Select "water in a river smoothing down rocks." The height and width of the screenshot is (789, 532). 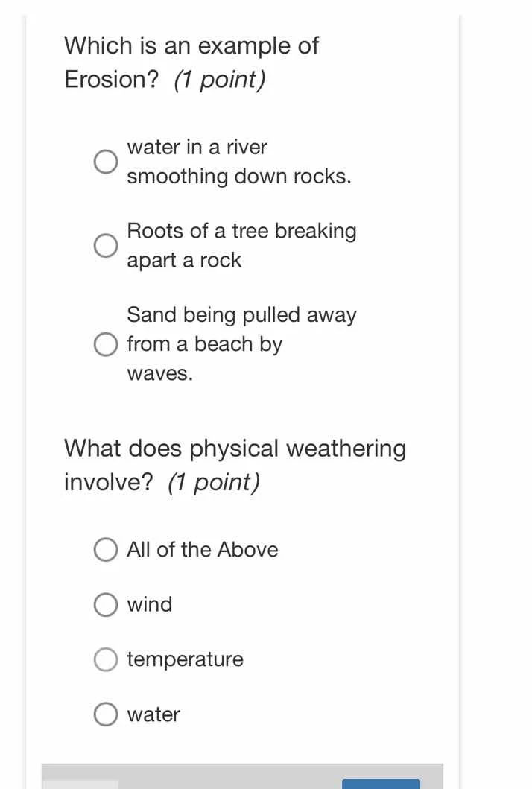tap(106, 161)
